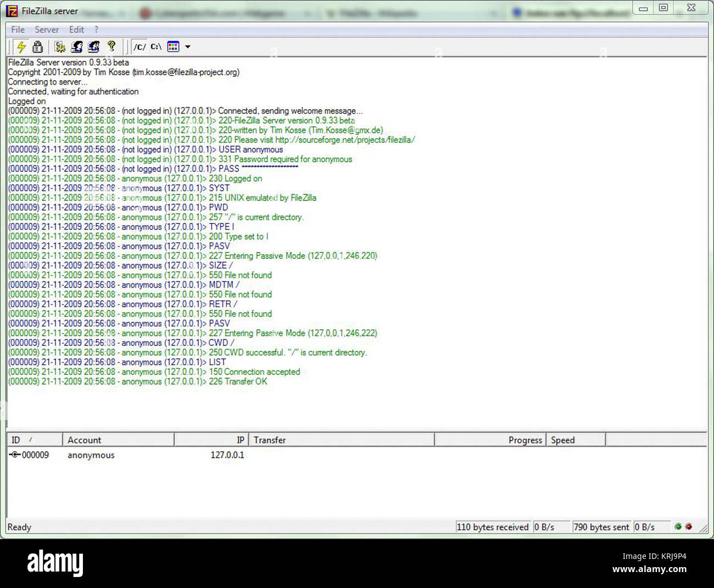Click '790 bytes sent' status field
The image size is (714, 588).
[601, 527]
